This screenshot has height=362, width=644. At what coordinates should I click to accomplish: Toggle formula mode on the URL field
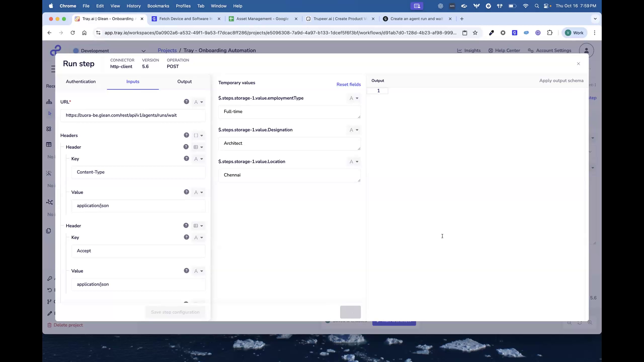point(198,102)
